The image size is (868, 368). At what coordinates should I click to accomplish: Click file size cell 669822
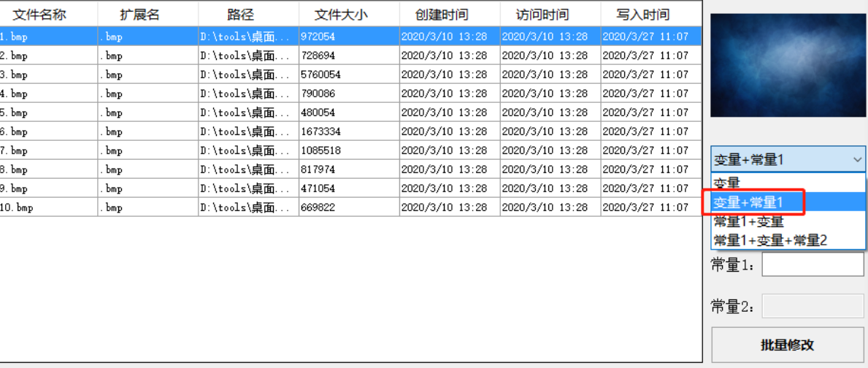point(349,207)
